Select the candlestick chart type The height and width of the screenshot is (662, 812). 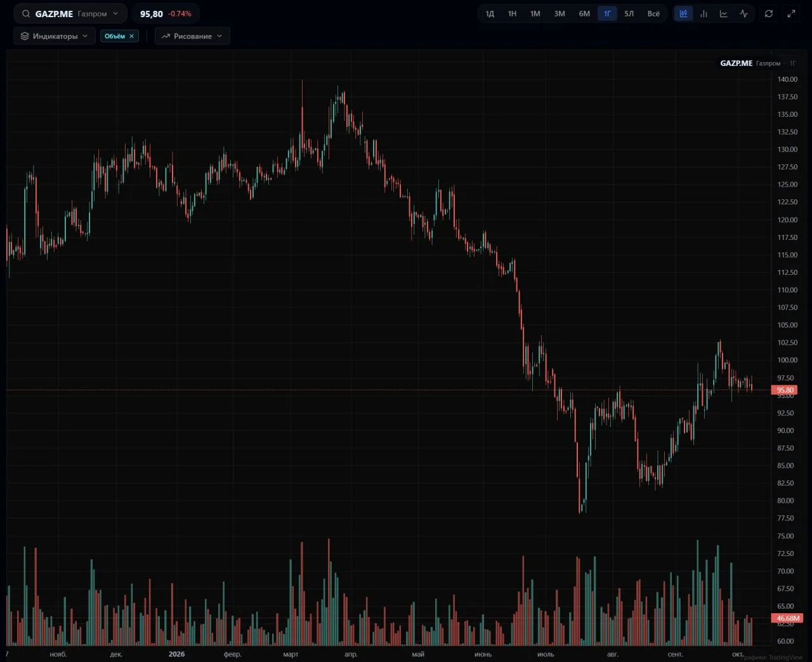tap(683, 13)
